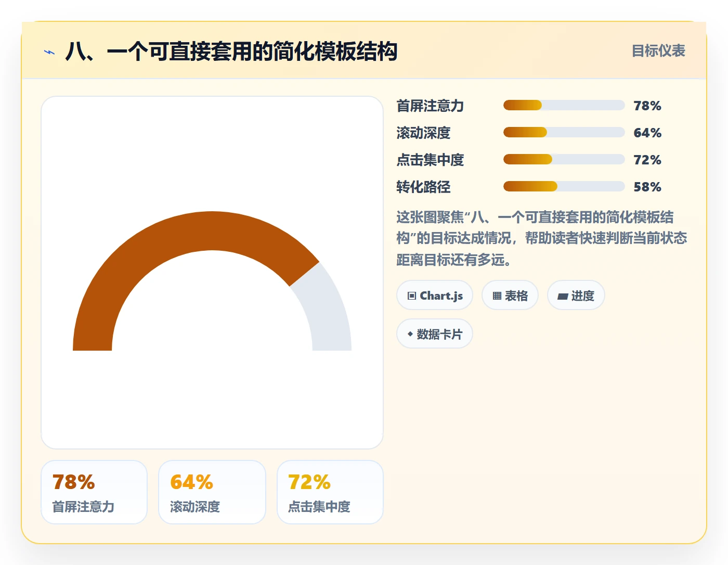This screenshot has height=565, width=728.
Task: Click the 转化路径 progress bar
Action: click(x=564, y=187)
